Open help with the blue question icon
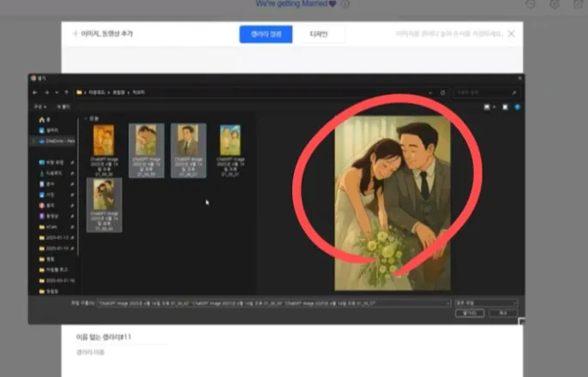588x377 pixels. click(x=518, y=107)
